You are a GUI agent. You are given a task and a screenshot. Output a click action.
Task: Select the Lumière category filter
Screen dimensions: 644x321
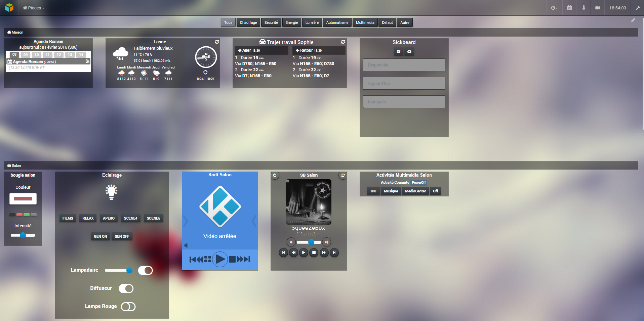click(x=312, y=22)
